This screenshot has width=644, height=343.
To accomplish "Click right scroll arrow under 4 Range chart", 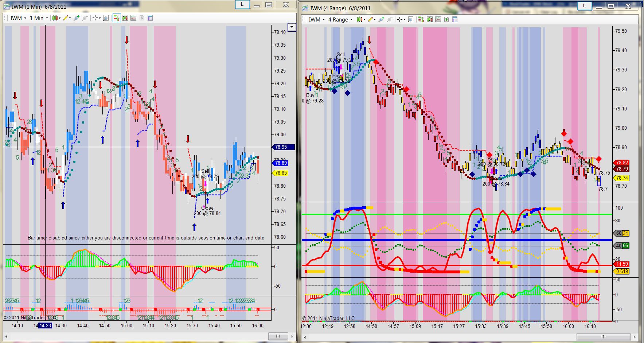I will [635, 337].
